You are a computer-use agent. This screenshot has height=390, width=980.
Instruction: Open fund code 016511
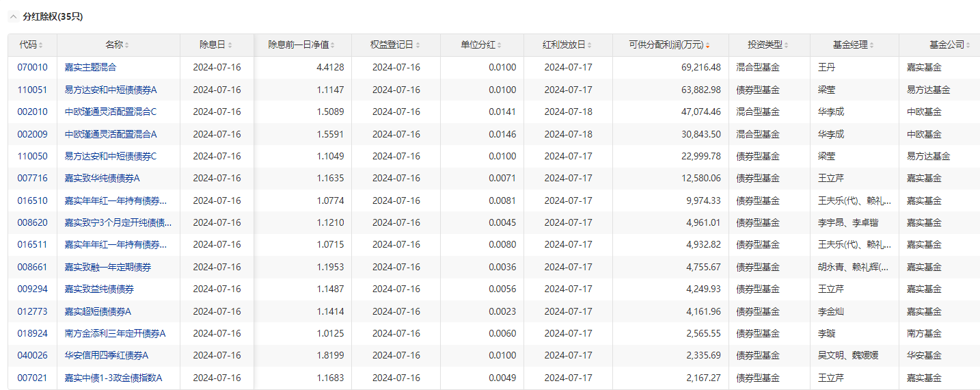tap(33, 244)
